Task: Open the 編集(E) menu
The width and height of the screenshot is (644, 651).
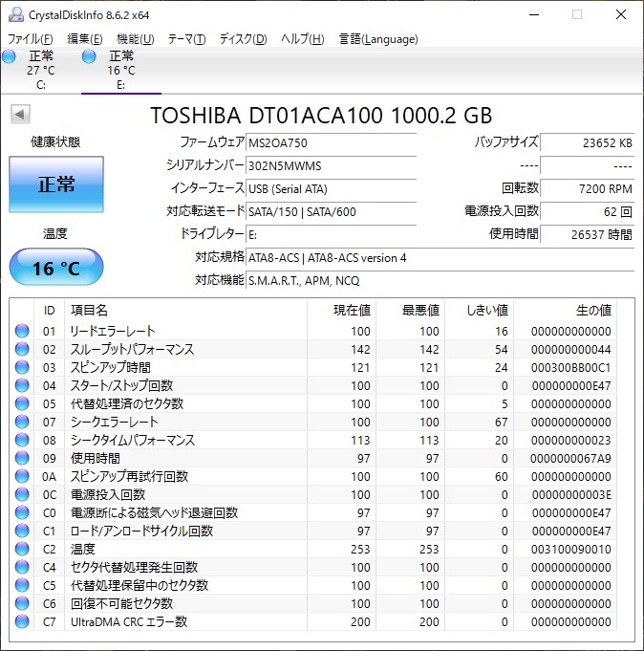Action: pyautogui.click(x=85, y=39)
